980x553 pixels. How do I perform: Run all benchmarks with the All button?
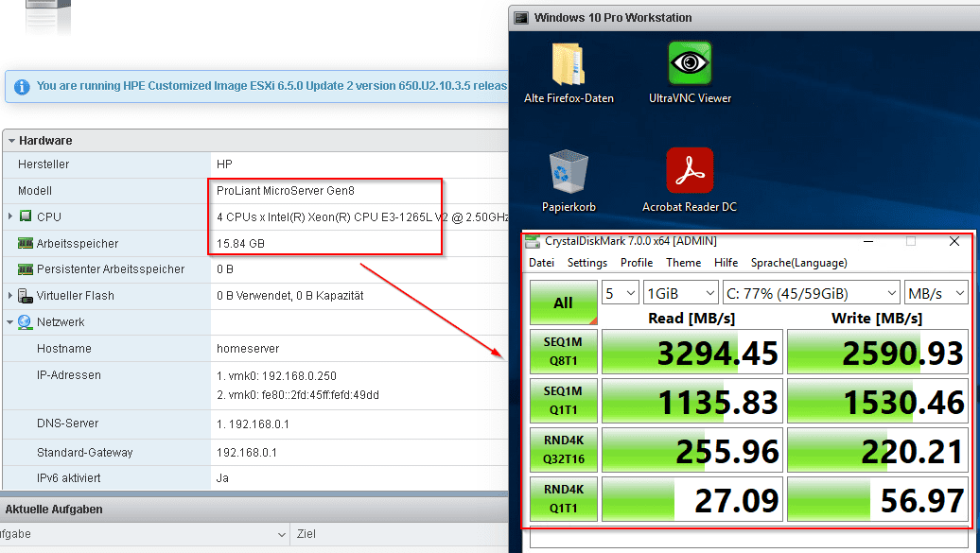tap(563, 302)
